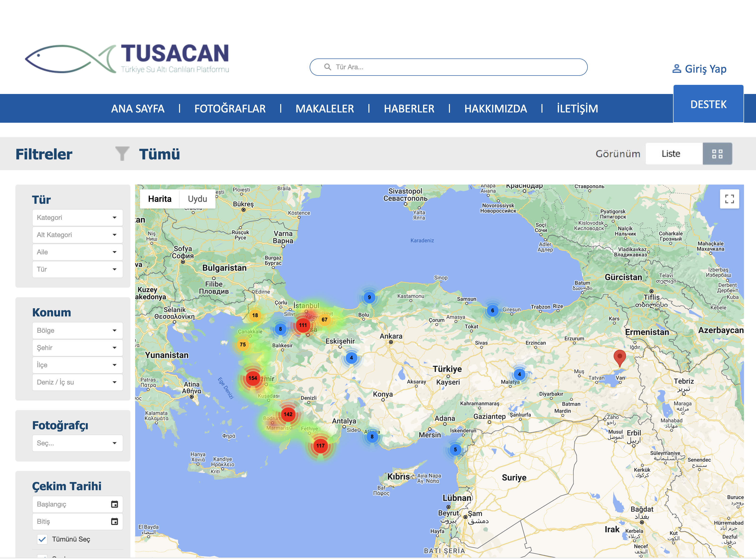Toggle the Tümünü Seç checkbox
The height and width of the screenshot is (559, 756).
pos(42,539)
